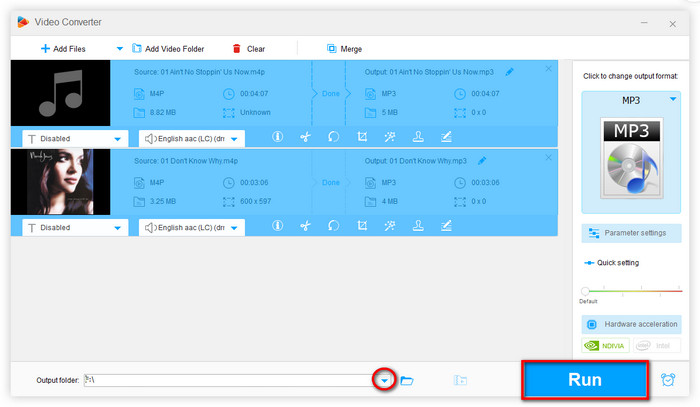Click the MP3 format image
Image resolution: width=700 pixels, height=407 pixels.
[631, 158]
